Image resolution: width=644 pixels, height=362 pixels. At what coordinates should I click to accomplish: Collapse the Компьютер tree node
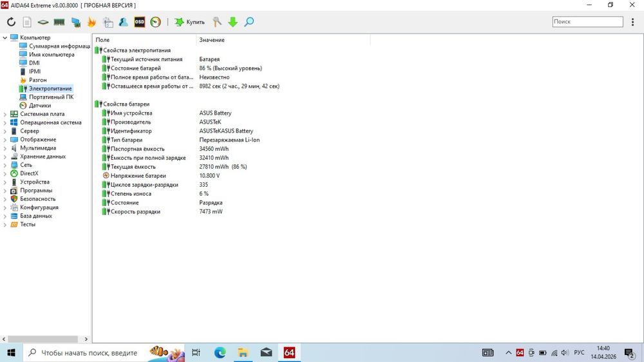tap(5, 37)
